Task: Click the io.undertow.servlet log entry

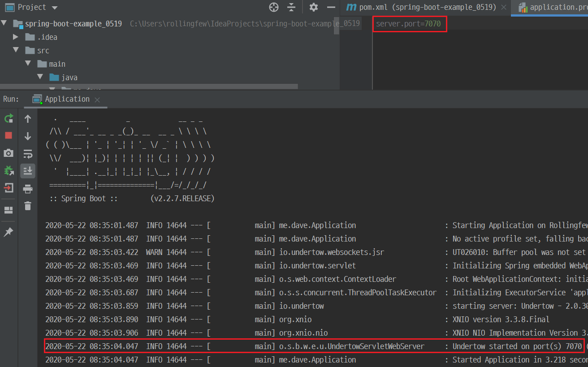Action: tap(316, 266)
